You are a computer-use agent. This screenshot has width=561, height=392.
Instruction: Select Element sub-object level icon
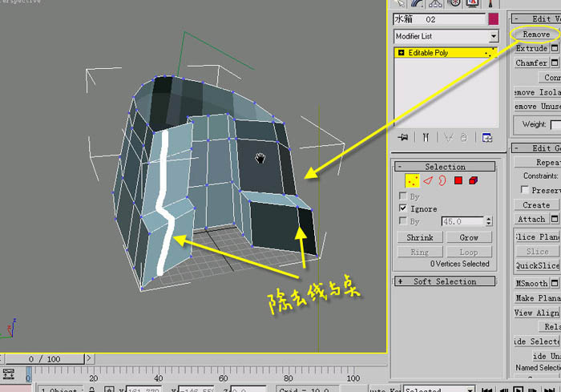click(x=474, y=180)
